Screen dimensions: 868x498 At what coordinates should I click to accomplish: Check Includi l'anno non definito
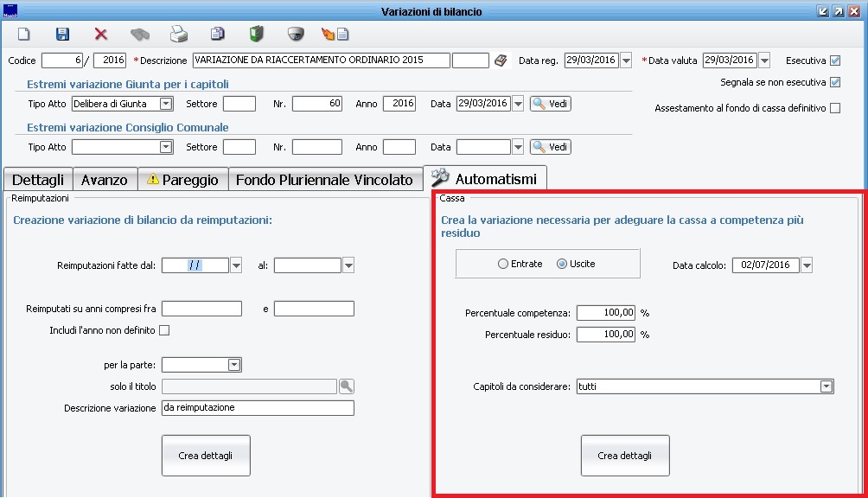[164, 330]
